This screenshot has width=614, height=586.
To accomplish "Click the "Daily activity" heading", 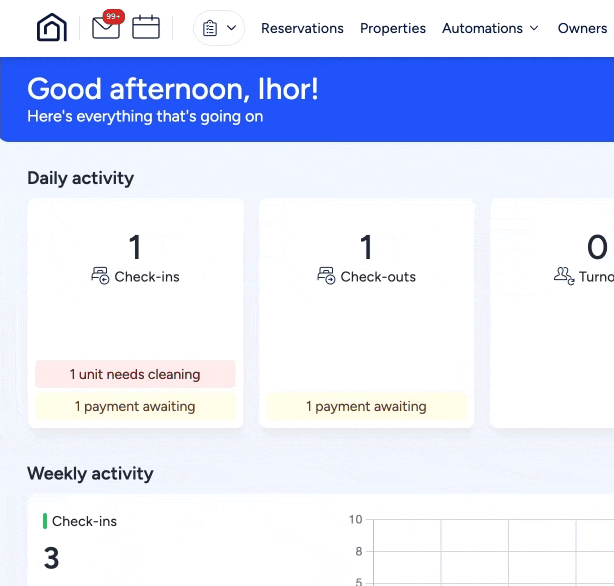I will point(81,178).
